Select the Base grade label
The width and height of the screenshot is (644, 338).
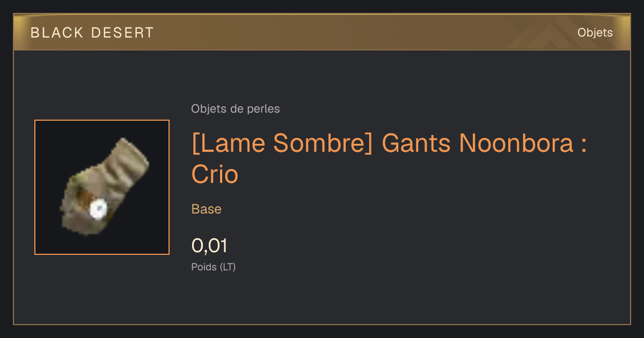207,209
